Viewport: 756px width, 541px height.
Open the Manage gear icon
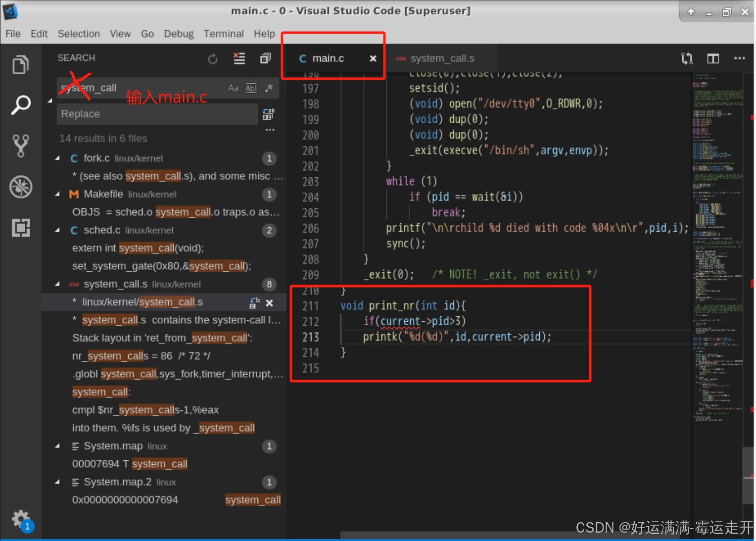click(x=21, y=520)
